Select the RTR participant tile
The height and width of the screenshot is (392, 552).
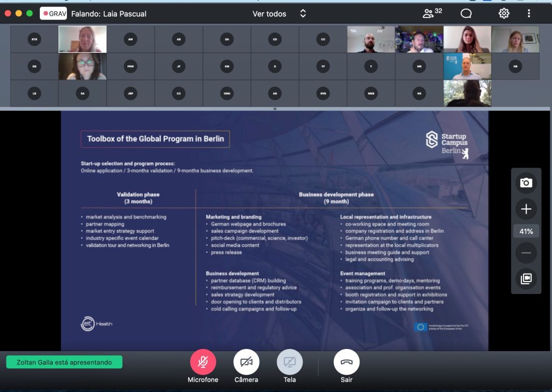tap(34, 39)
